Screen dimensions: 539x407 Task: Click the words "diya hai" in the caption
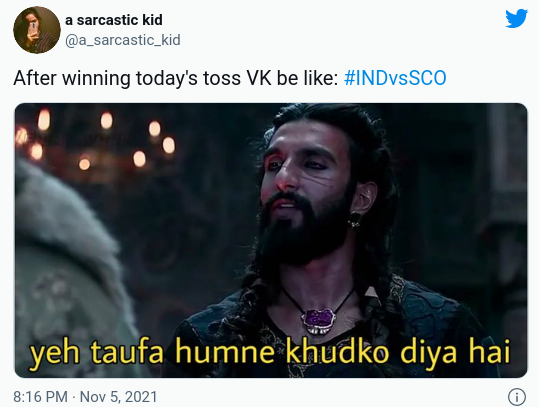(x=455, y=352)
